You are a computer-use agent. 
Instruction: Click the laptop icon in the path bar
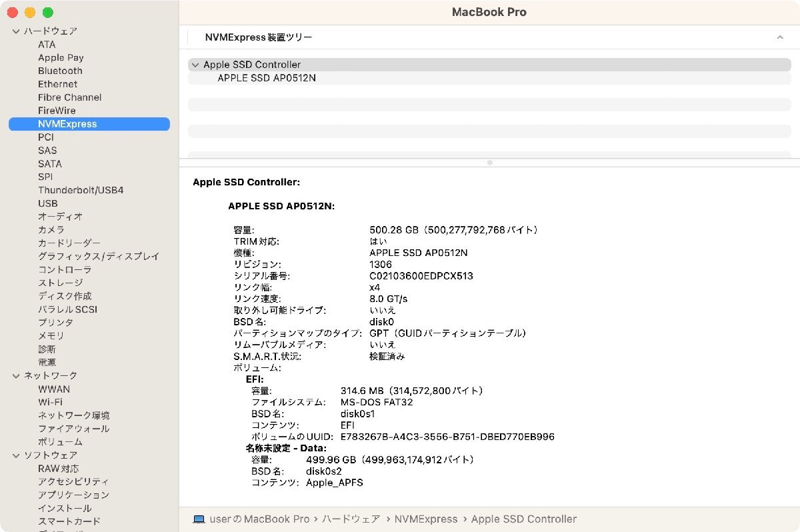coord(199,519)
